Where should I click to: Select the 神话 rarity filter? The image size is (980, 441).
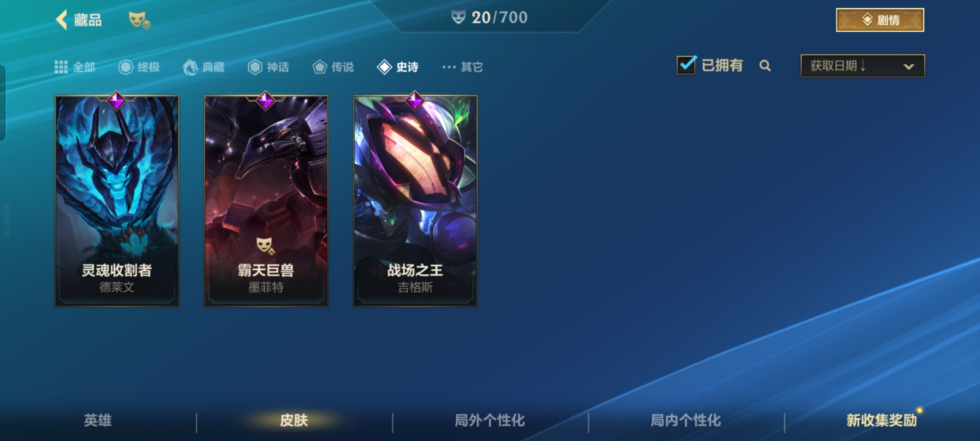coord(268,67)
